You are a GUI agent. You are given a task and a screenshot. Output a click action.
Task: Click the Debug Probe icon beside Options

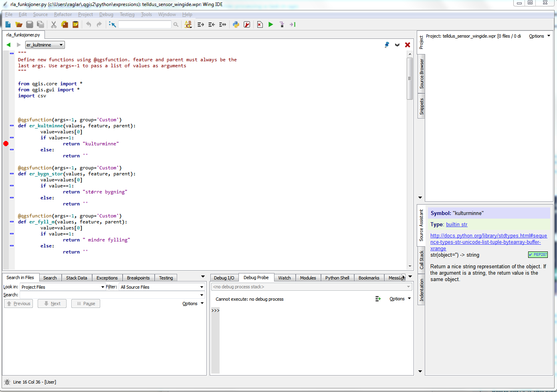tap(378, 299)
